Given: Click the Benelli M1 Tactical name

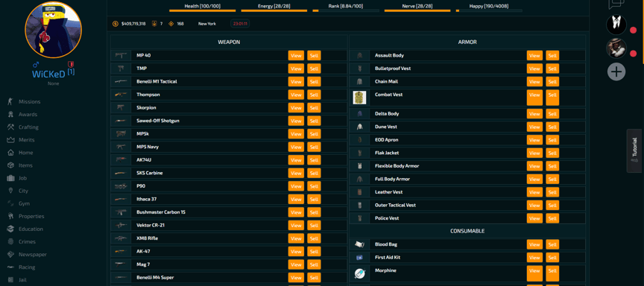Looking at the screenshot, I should [x=157, y=82].
